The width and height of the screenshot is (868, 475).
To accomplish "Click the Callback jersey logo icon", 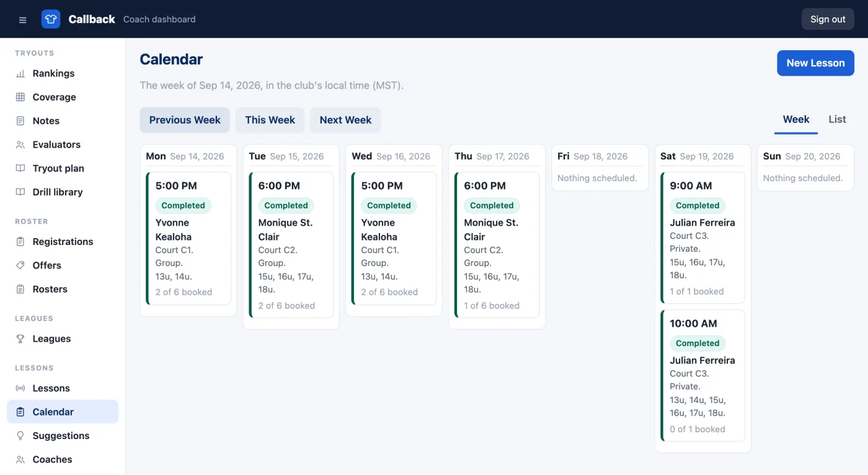I will [x=51, y=19].
